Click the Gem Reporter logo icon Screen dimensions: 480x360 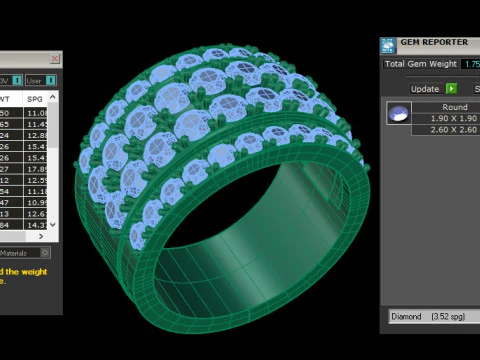click(388, 46)
